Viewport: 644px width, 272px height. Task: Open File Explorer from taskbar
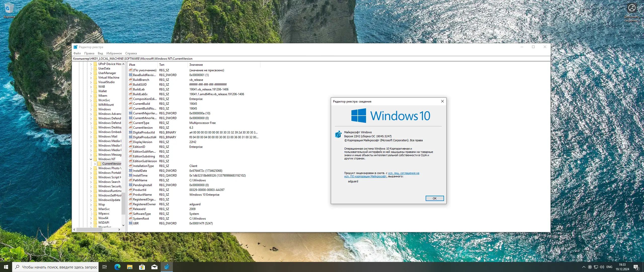pyautogui.click(x=130, y=267)
